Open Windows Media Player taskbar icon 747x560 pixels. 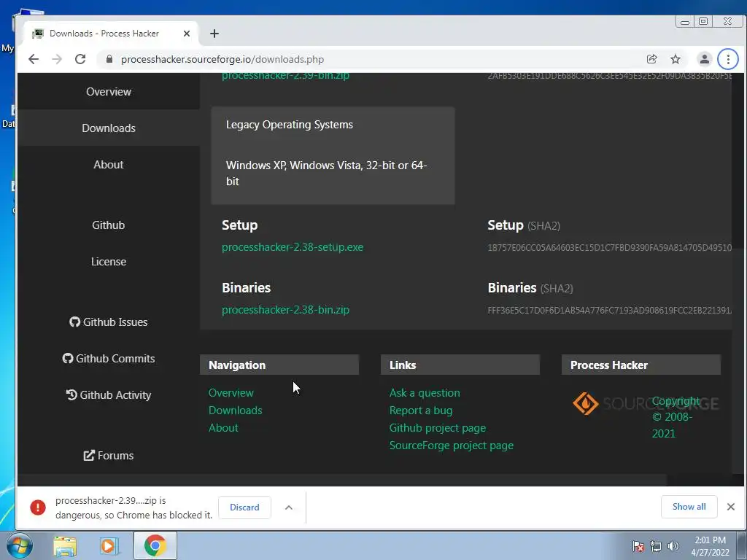(109, 546)
